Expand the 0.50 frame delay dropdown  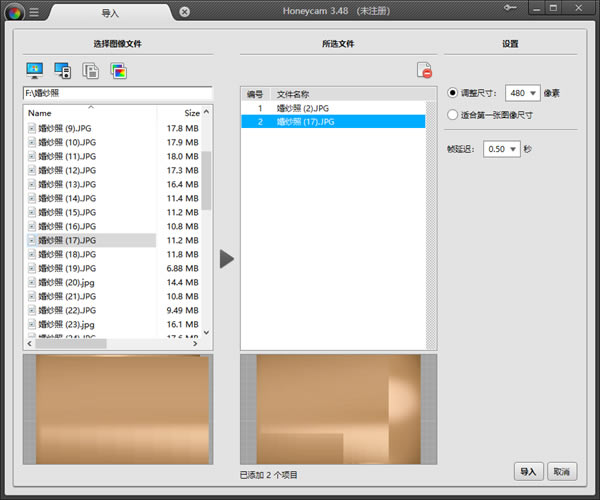click(502, 149)
